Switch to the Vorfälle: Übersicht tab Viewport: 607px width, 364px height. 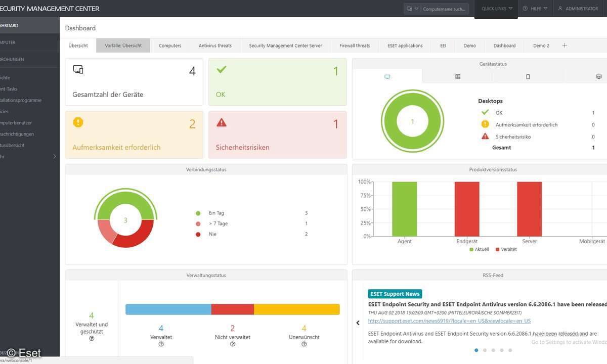[x=123, y=45]
